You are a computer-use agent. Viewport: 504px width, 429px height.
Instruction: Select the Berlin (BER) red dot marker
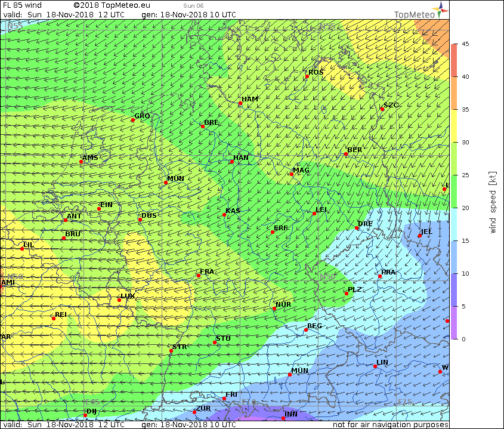tap(346, 154)
